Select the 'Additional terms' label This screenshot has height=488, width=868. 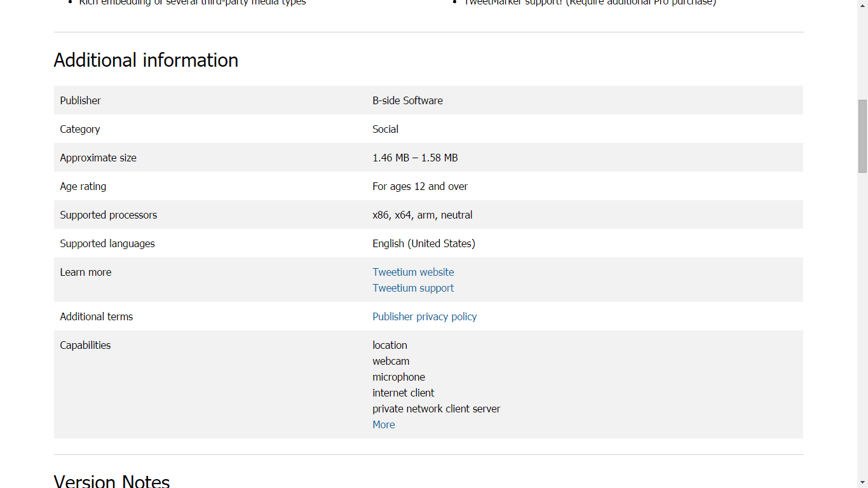pyautogui.click(x=97, y=316)
